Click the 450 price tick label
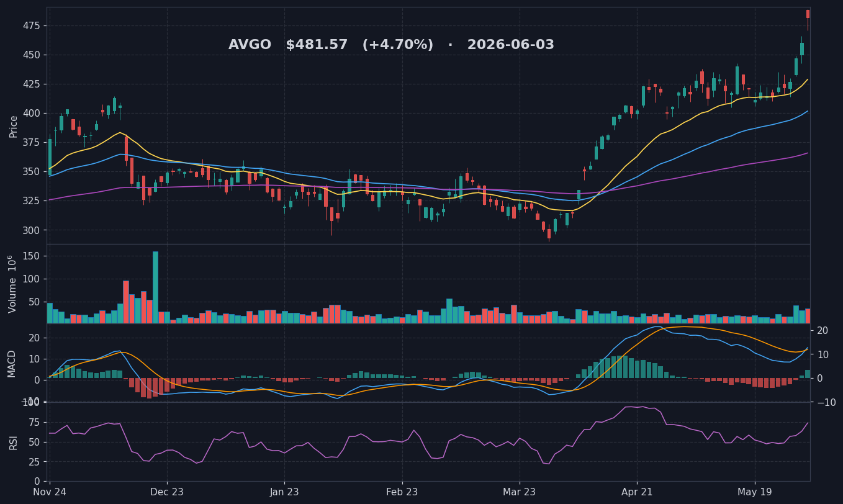The width and height of the screenshot is (843, 504). [31, 55]
